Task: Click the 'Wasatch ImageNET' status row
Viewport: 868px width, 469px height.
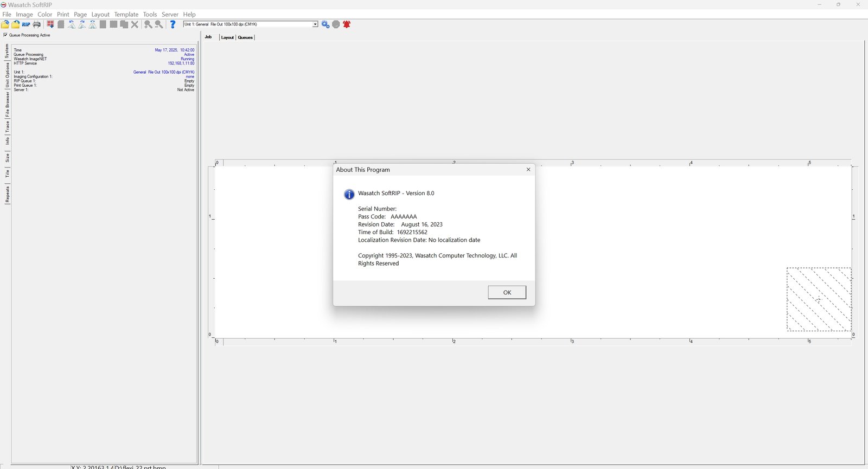Action: [x=104, y=59]
